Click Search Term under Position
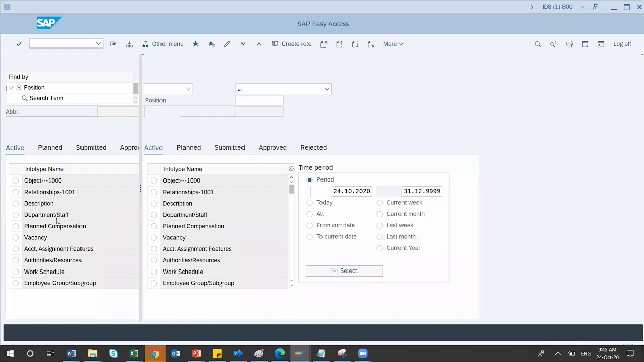This screenshot has height=362, width=644. (46, 98)
